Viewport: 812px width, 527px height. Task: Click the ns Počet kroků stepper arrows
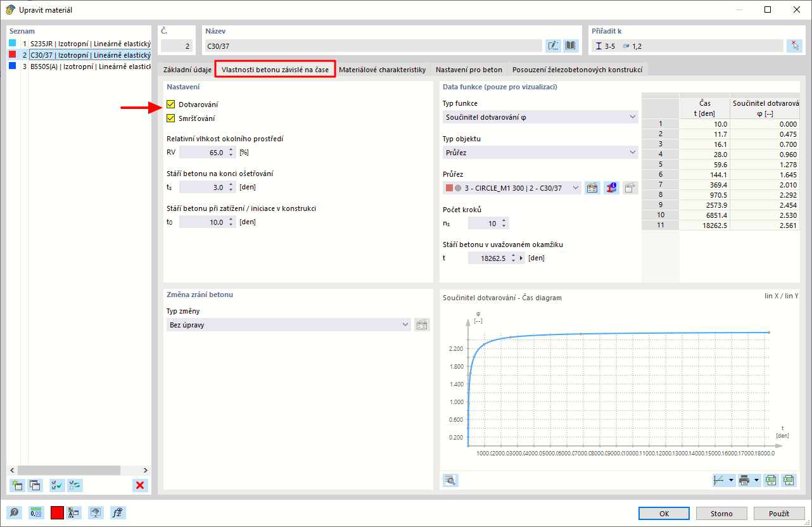(504, 223)
